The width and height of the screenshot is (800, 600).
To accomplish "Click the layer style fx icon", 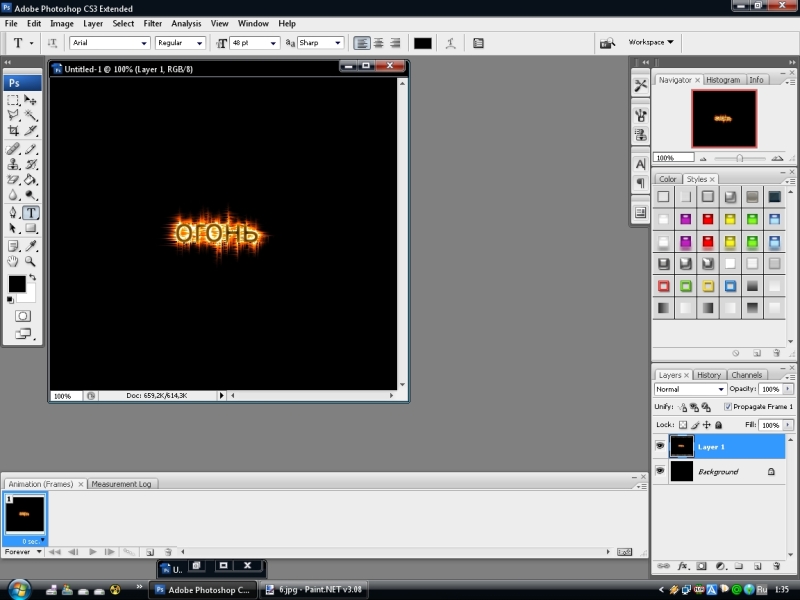I will [684, 566].
